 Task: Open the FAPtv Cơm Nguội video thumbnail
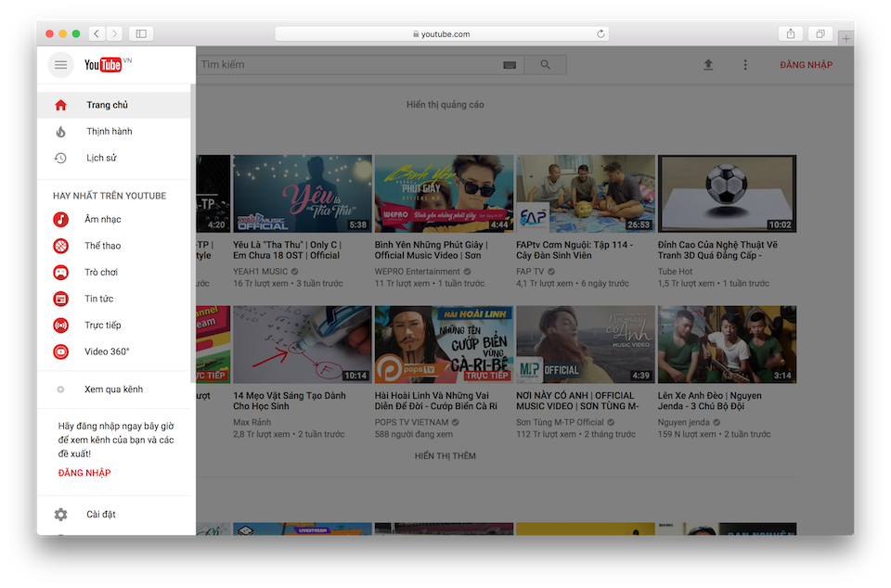[585, 192]
